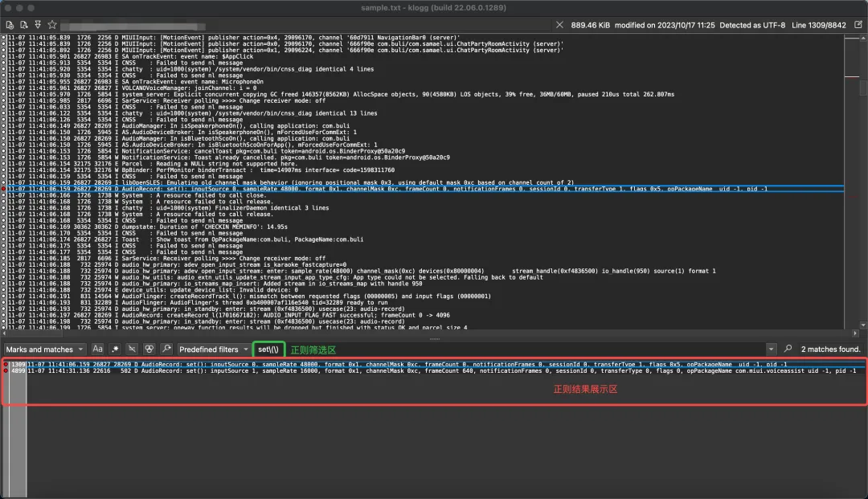Click the magnifier search button
868x499 pixels.
[x=788, y=349]
